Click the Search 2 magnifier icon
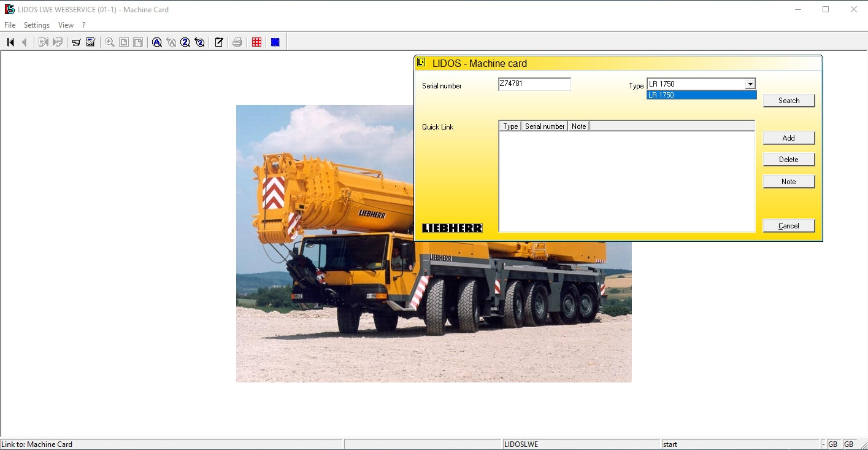Screen dimensions: 868x450 point(185,42)
